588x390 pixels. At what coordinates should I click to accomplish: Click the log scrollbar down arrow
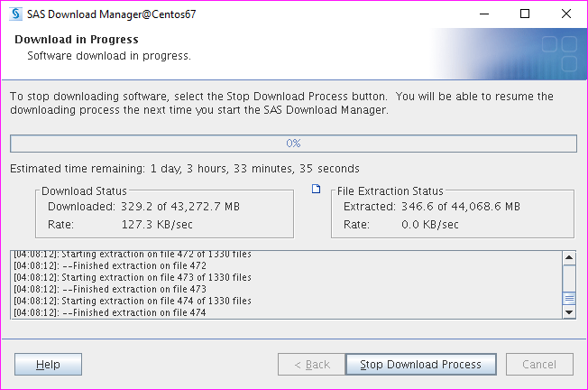click(568, 311)
